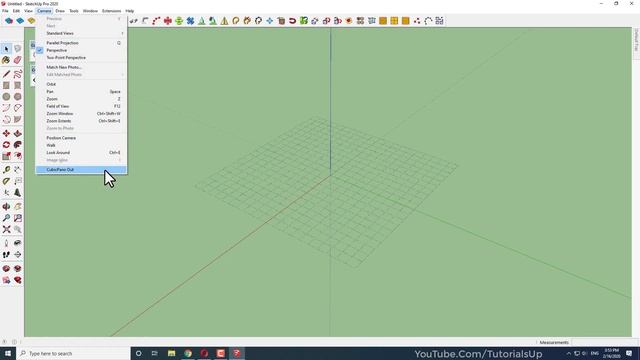Image resolution: width=640 pixels, height=360 pixels.
Task: Select the Polygon tool
Action: coord(18,97)
